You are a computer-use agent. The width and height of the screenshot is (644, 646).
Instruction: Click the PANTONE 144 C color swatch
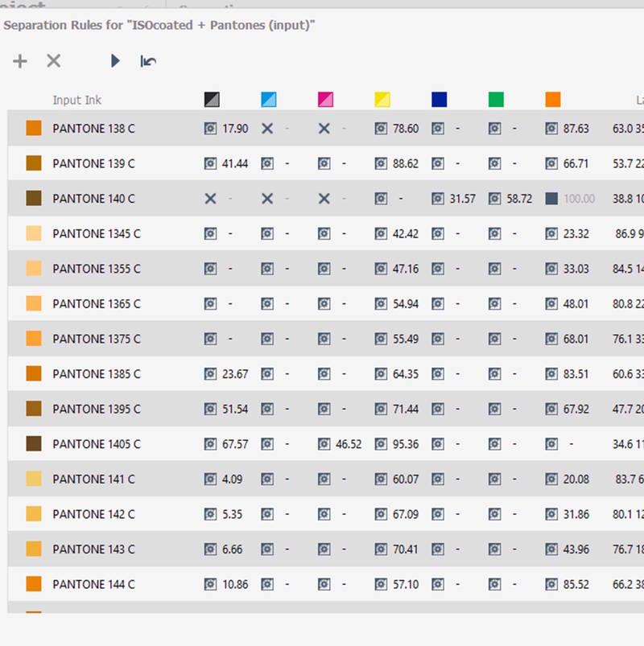click(x=34, y=584)
